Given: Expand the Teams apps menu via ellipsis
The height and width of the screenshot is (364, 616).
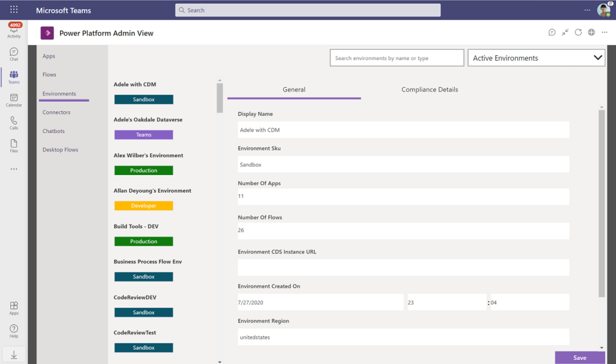Looking at the screenshot, I should click(13, 169).
